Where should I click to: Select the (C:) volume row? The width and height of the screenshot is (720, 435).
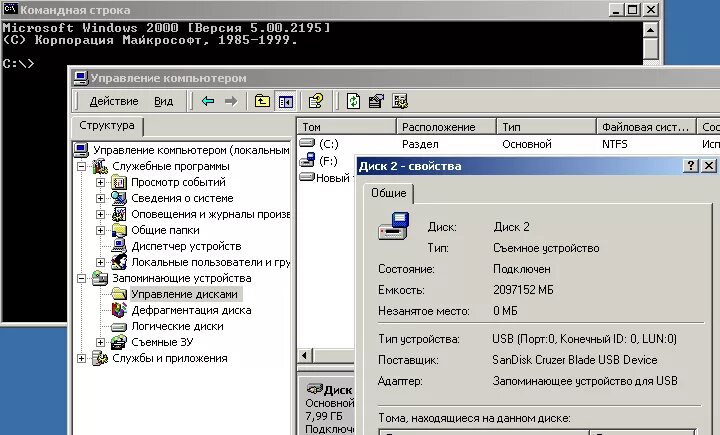329,144
